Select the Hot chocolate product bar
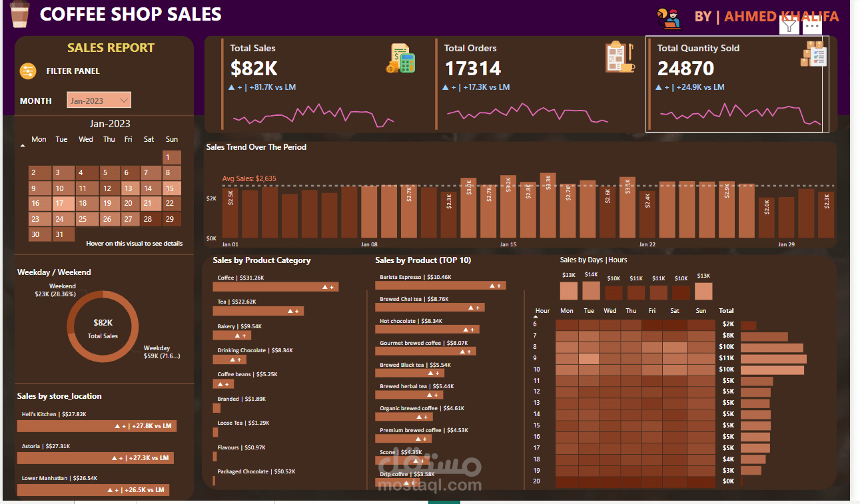The width and height of the screenshot is (860, 504). click(x=427, y=329)
